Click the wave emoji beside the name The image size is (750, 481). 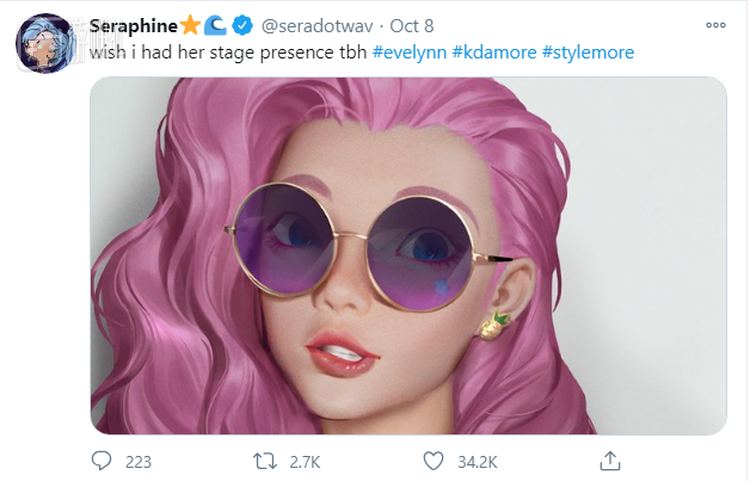(216, 24)
